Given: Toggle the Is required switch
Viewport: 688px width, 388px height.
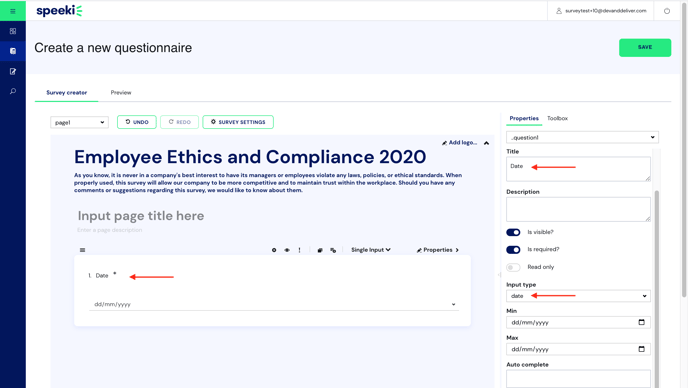Looking at the screenshot, I should point(513,250).
